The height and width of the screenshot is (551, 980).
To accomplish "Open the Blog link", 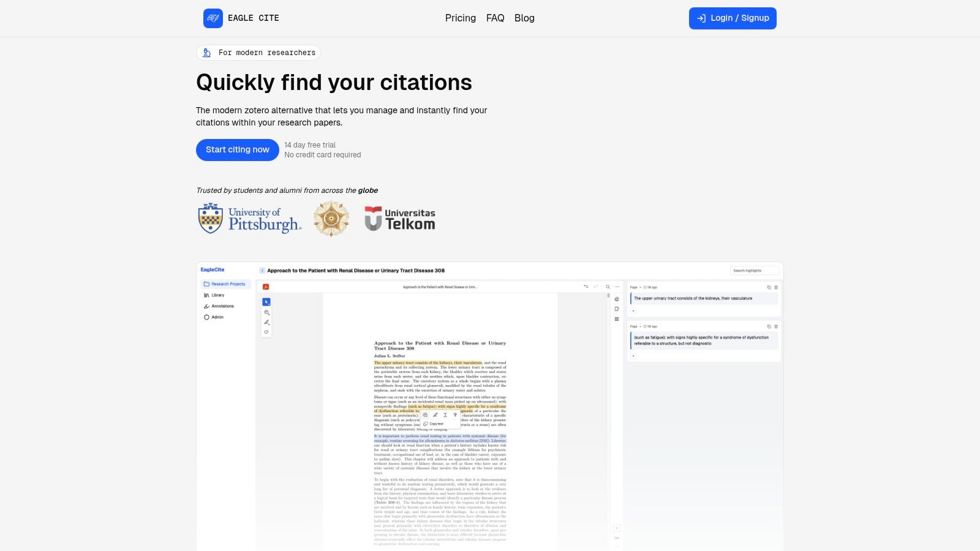I will tap(524, 18).
